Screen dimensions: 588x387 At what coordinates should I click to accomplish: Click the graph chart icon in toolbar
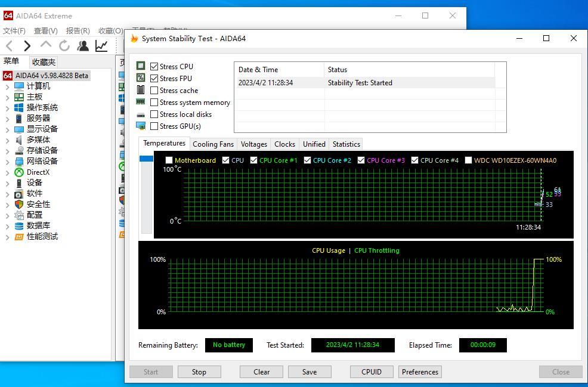tap(101, 46)
